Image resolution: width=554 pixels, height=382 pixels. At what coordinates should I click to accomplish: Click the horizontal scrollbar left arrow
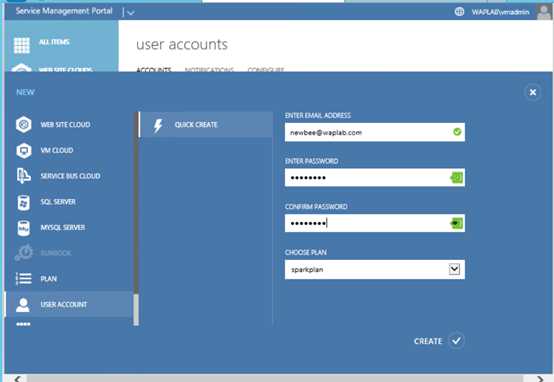17,378
